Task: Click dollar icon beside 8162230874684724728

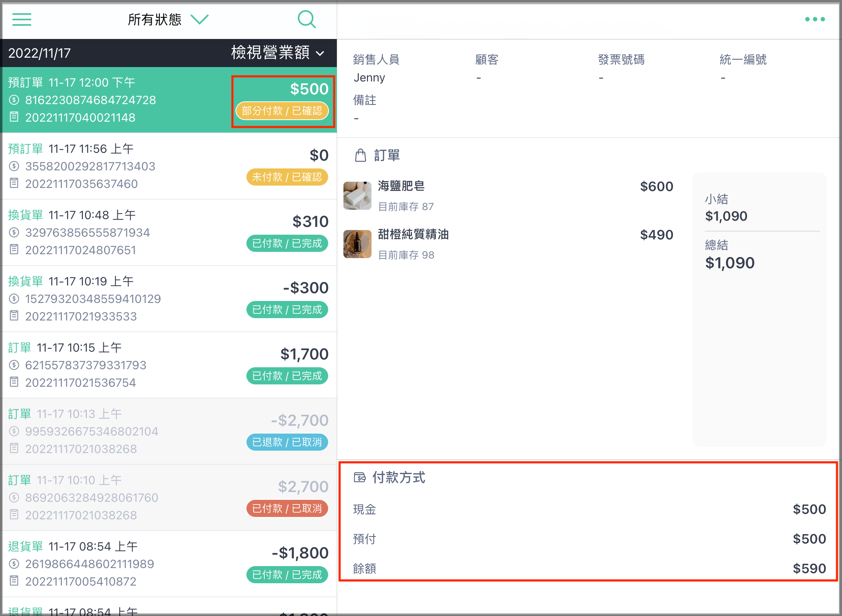Action: (14, 100)
